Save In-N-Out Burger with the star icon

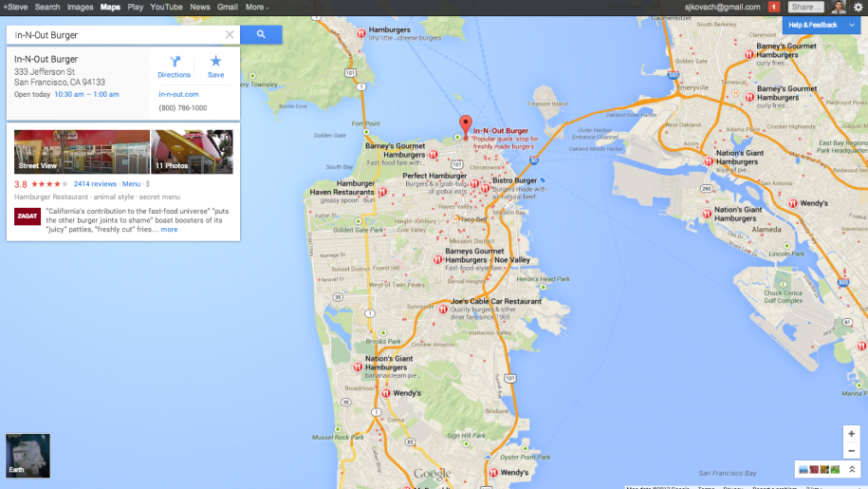[x=215, y=62]
